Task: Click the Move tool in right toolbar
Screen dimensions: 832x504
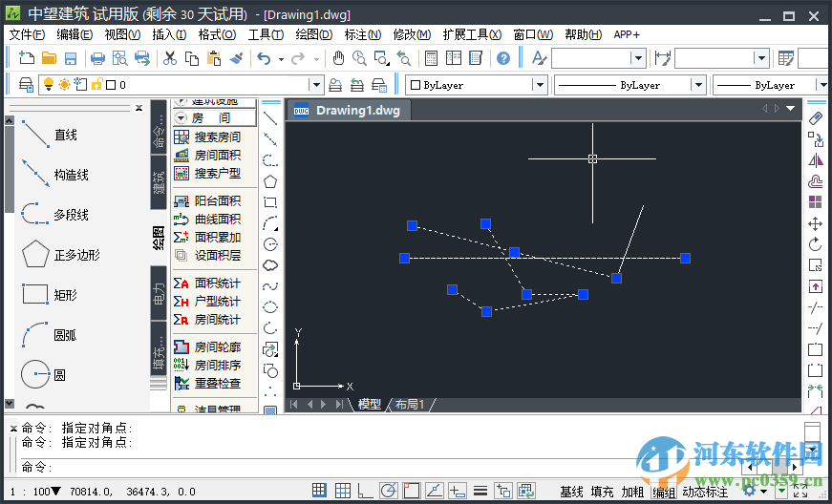Action: click(x=816, y=223)
